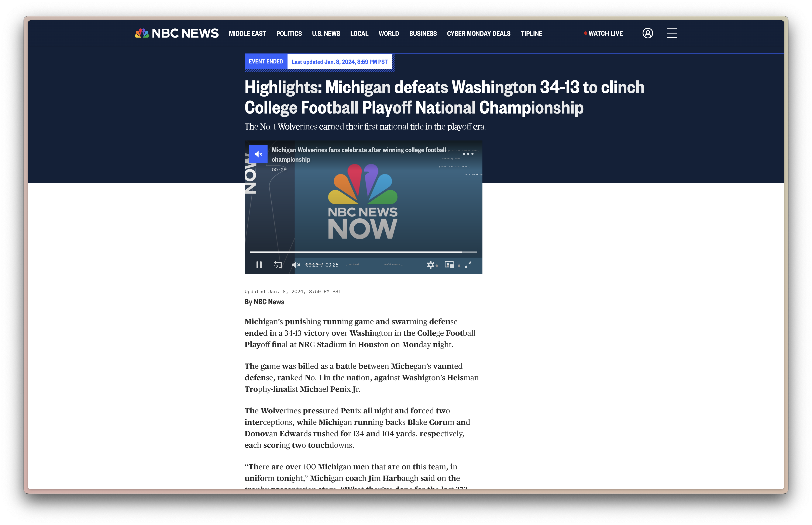The height and width of the screenshot is (525, 812).
Task: Enable picture-in-picture mode
Action: (449, 265)
